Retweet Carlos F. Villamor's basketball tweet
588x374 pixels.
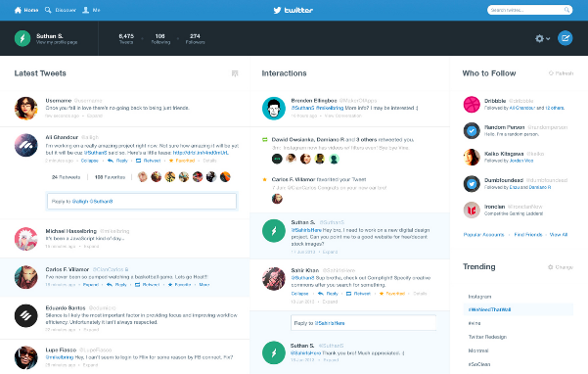pyautogui.click(x=147, y=285)
